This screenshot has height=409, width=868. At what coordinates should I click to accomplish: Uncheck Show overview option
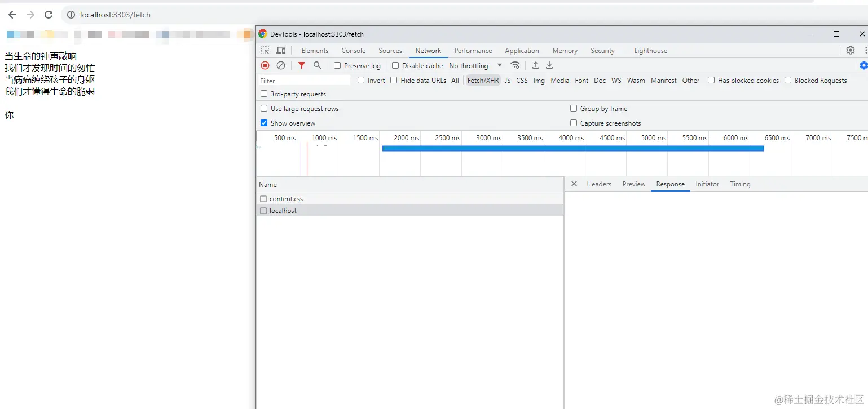click(x=263, y=123)
